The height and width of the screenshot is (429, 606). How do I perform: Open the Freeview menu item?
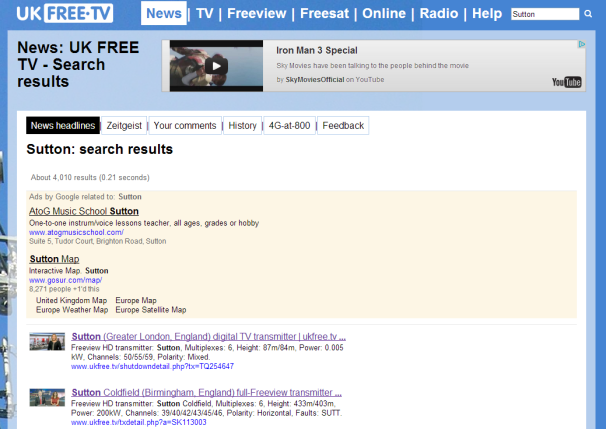pos(257,14)
